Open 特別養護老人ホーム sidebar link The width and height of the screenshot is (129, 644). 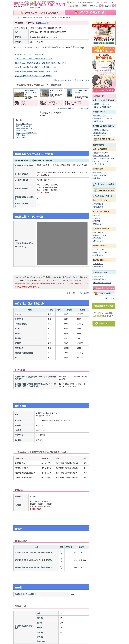tap(101, 172)
